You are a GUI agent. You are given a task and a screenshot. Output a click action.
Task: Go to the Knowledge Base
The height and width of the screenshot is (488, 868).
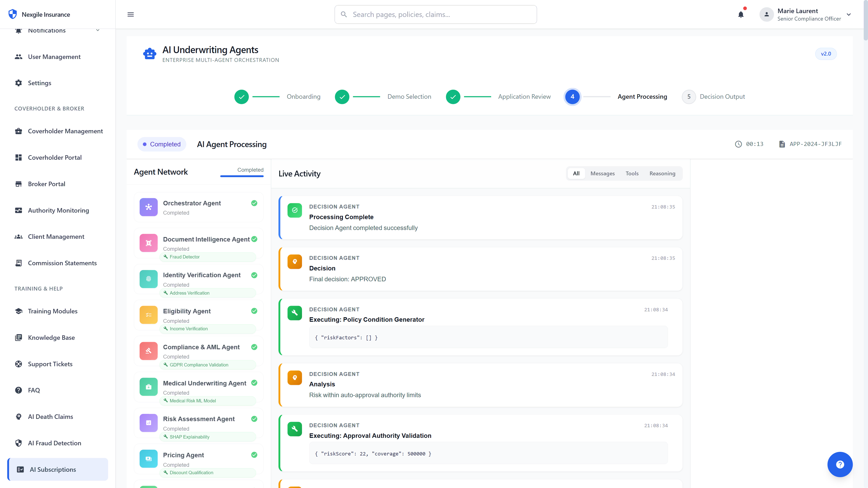(x=51, y=337)
